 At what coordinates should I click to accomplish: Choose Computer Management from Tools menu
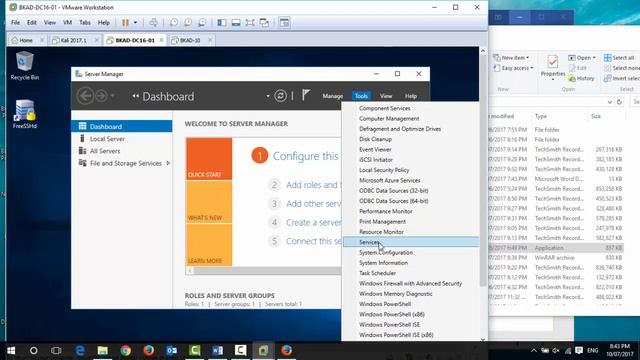tap(411, 118)
